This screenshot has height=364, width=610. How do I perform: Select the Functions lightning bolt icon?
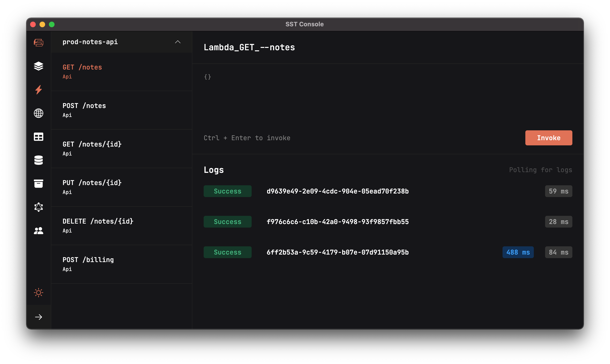click(x=39, y=90)
